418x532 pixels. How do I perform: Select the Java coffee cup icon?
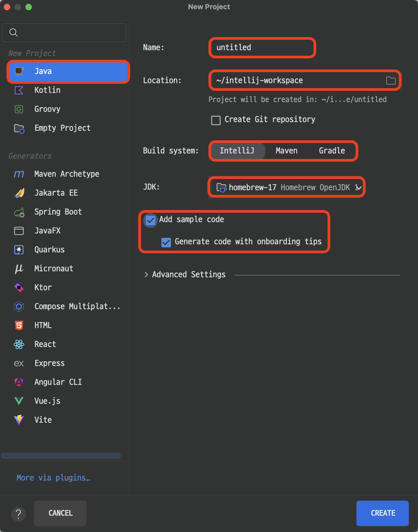tap(19, 71)
